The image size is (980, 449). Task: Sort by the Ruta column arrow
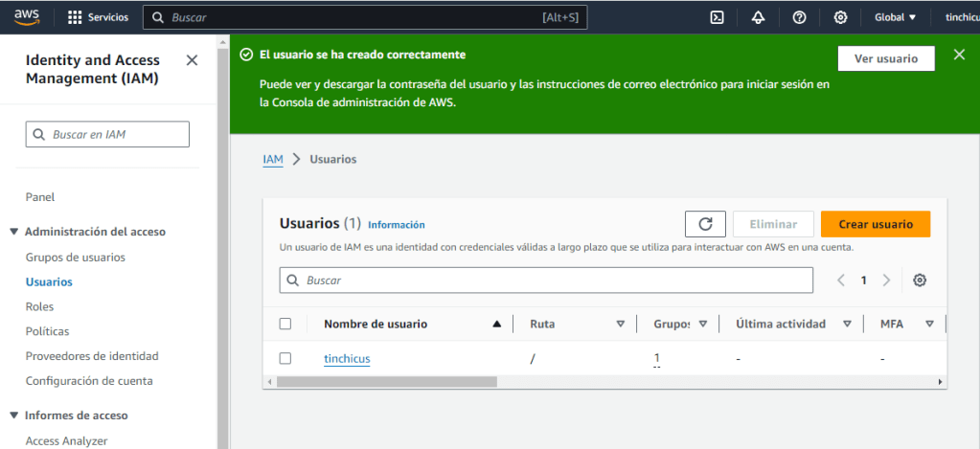coord(620,324)
